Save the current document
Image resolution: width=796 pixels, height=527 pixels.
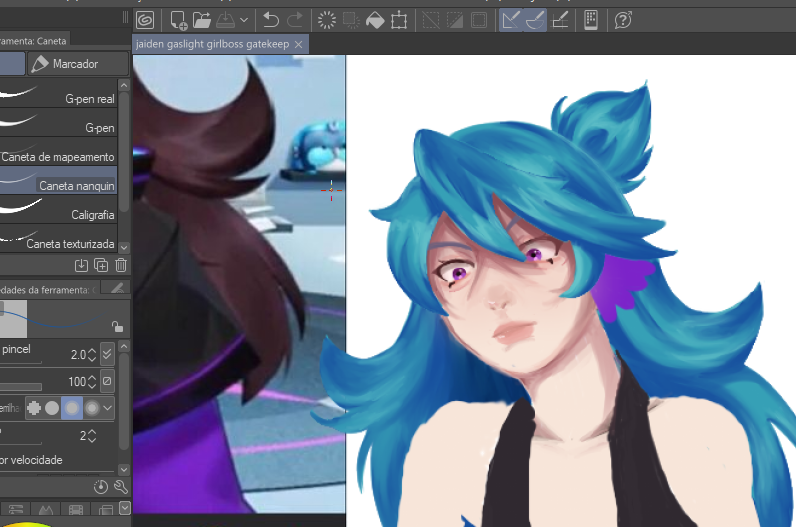click(x=225, y=20)
